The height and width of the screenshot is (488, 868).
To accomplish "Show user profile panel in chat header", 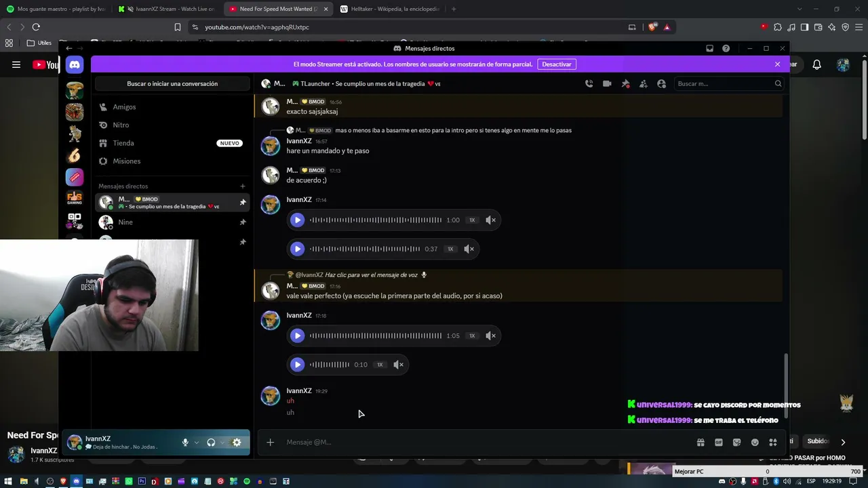I will pyautogui.click(x=662, y=83).
